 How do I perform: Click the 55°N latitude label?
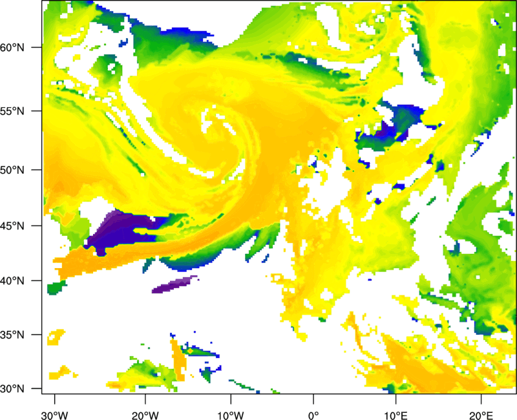pos(12,110)
